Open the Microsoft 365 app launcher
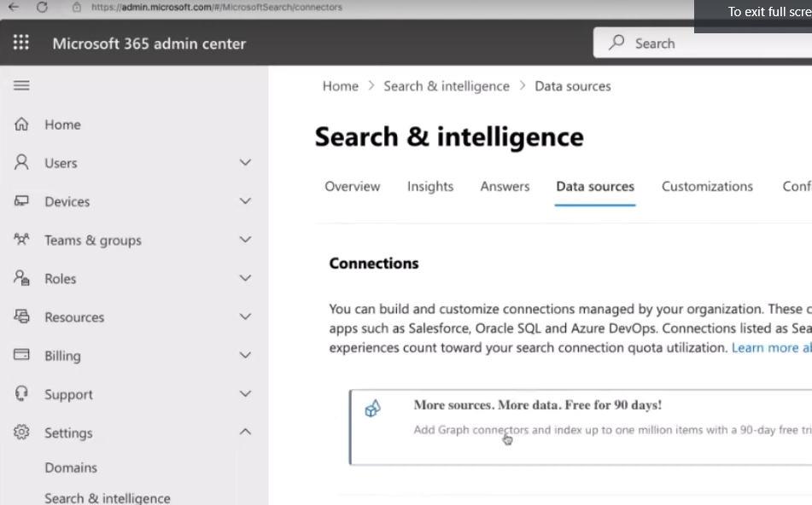This screenshot has height=505, width=812. pos(20,43)
